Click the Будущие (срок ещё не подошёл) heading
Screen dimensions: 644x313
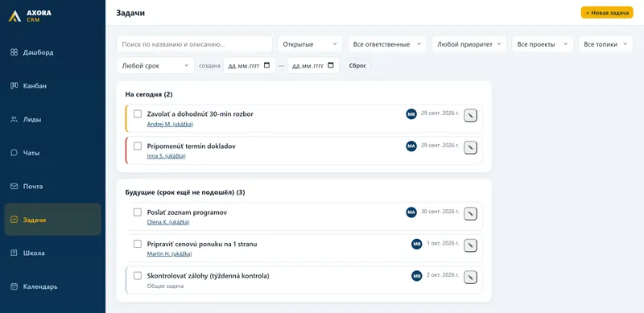click(185, 192)
